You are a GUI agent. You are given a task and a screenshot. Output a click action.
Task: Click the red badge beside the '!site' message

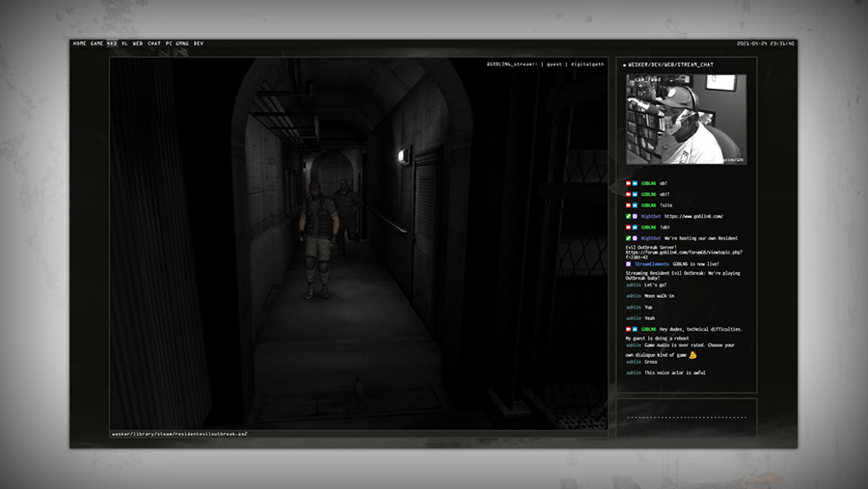tap(628, 205)
